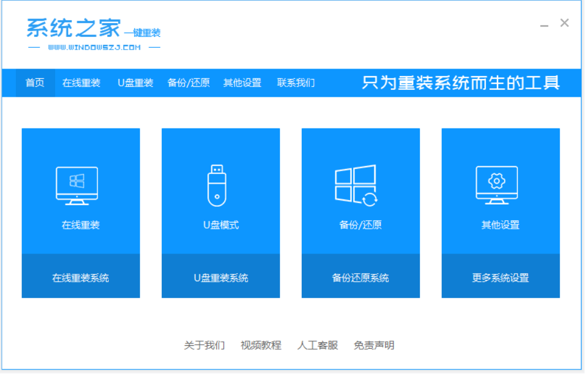Open the 首页 tab
This screenshot has height=374, width=588.
point(35,83)
